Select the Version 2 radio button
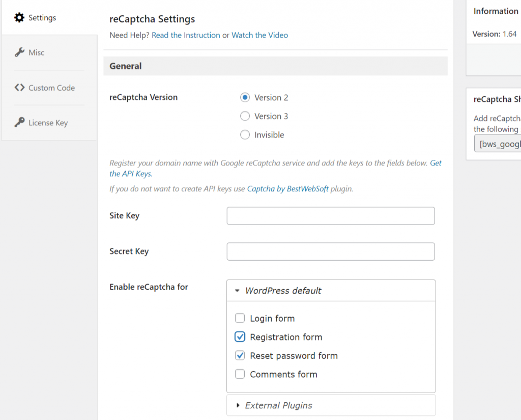 coord(245,97)
